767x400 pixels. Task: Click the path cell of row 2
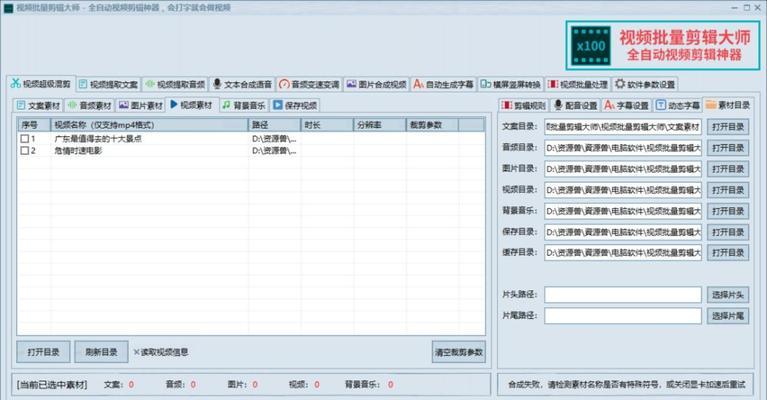274,151
